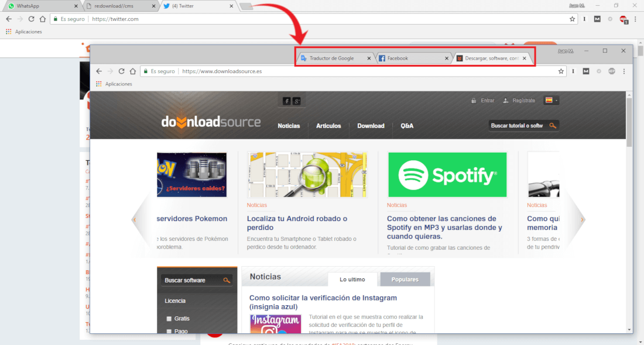Click Noticias label under Spotify thumbnail
This screenshot has width=644, height=345.
[x=397, y=205]
